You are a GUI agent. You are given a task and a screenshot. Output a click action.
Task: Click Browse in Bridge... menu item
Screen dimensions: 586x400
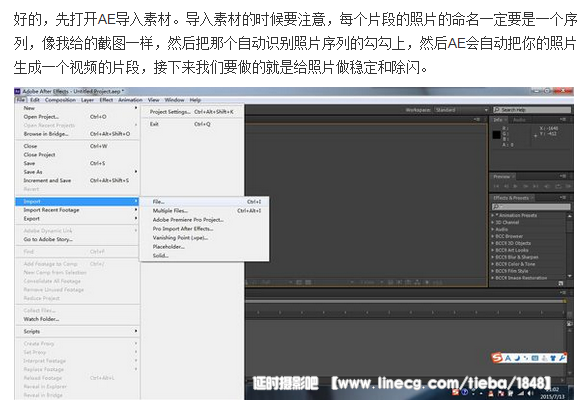pos(77,134)
